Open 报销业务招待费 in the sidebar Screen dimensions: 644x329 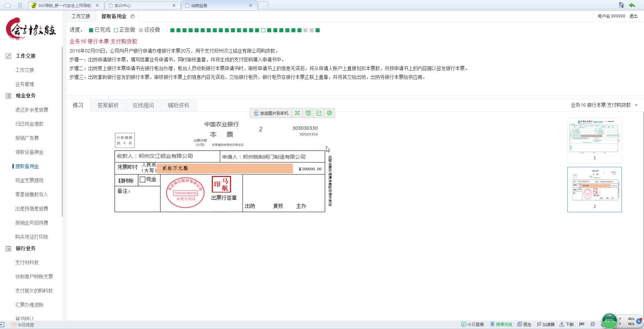tap(32, 223)
